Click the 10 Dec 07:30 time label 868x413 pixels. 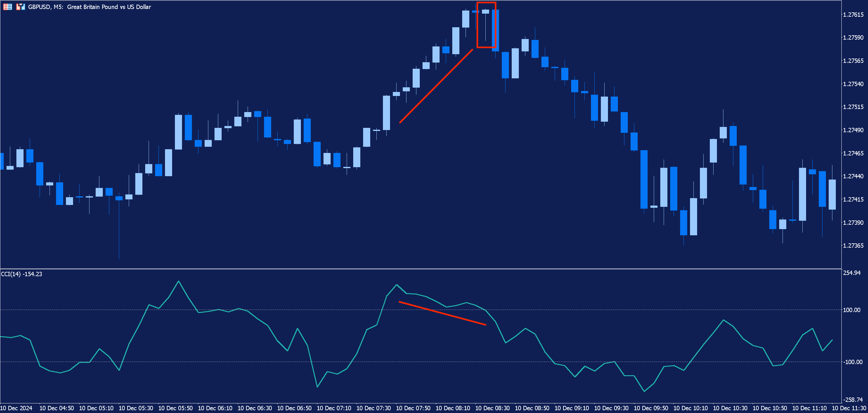(374, 408)
